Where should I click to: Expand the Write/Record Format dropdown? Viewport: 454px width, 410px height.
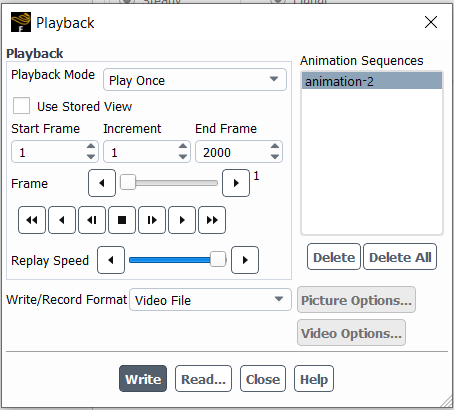point(210,300)
